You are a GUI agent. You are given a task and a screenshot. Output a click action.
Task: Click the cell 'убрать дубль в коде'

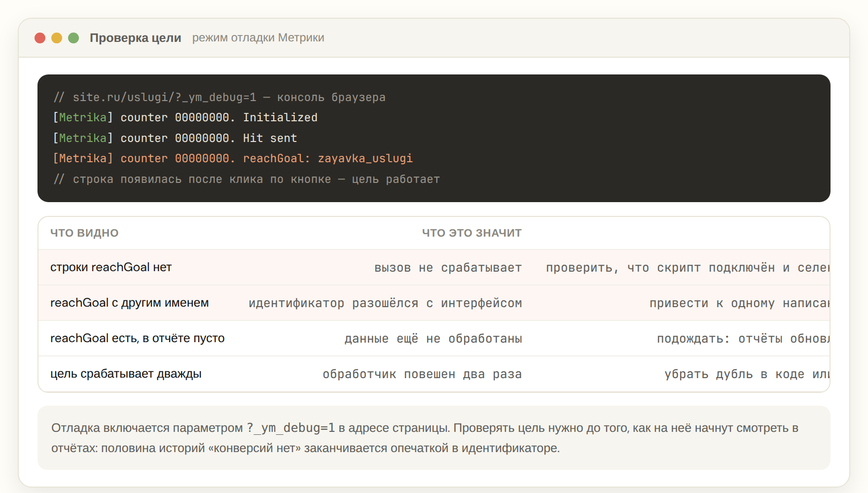747,374
